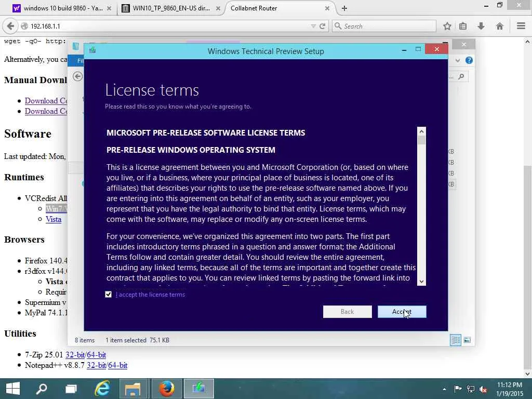The height and width of the screenshot is (399, 532).
Task: Go back in the Firefox browser
Action: tap(10, 26)
